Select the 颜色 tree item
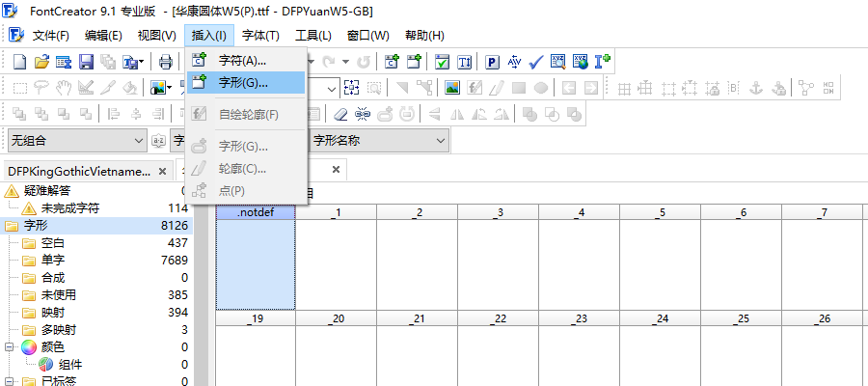 [x=53, y=347]
